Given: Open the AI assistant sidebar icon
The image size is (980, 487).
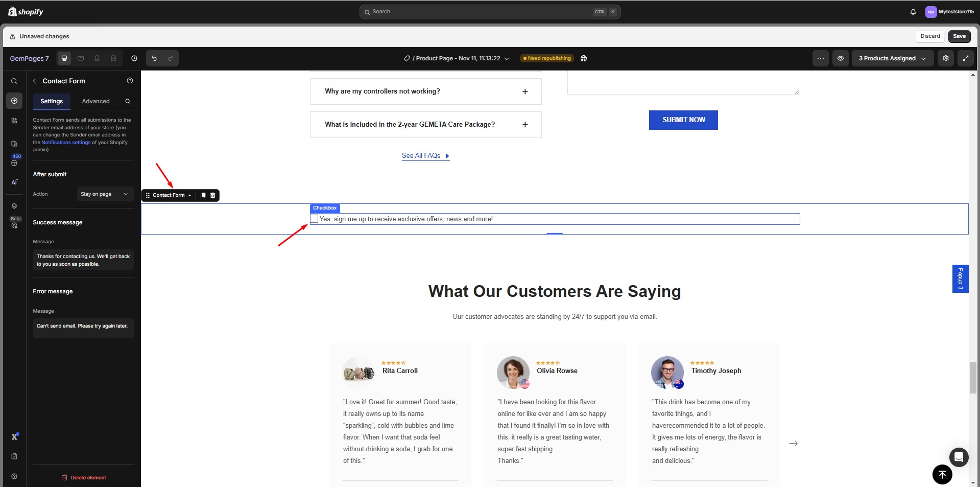Looking at the screenshot, I should click(x=14, y=182).
